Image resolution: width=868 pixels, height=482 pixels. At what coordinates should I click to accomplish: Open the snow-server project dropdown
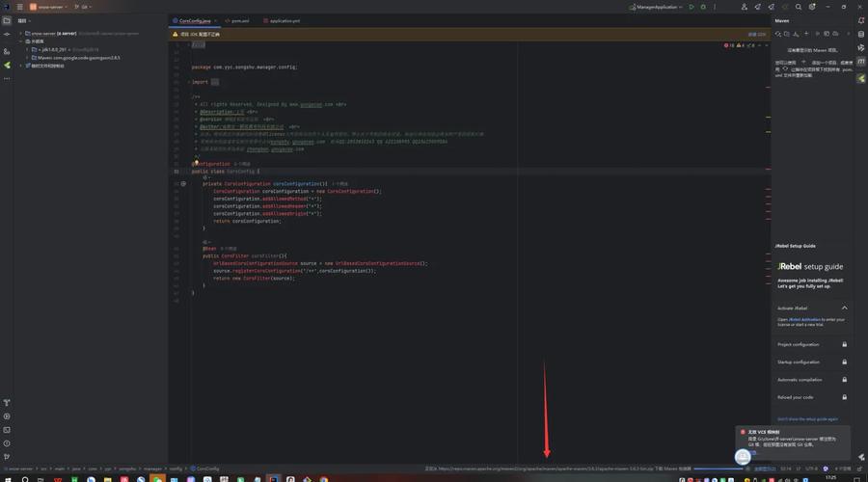point(48,7)
